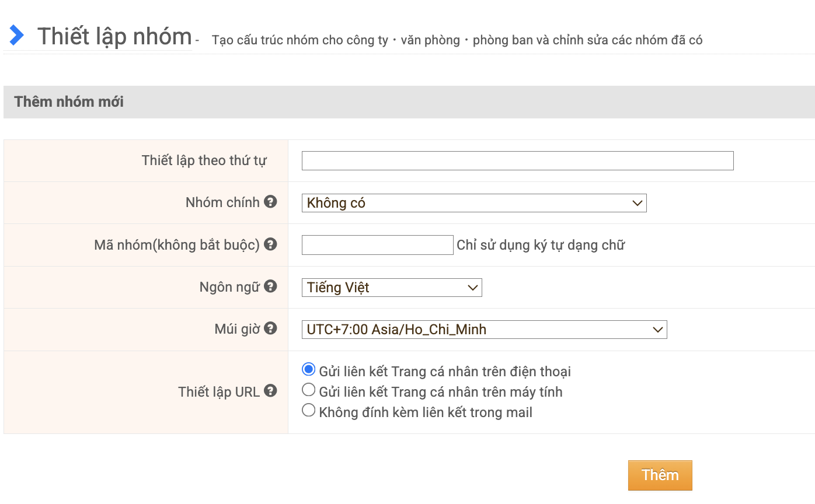Click the Tạo cấu trúc nhóm description text
This screenshot has width=815, height=504.
(x=457, y=40)
